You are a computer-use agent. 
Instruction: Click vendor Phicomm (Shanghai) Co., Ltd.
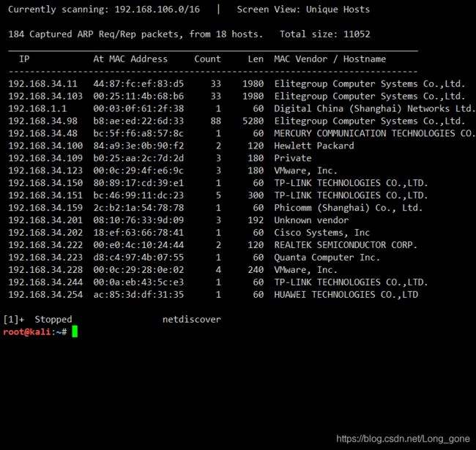tap(348, 208)
